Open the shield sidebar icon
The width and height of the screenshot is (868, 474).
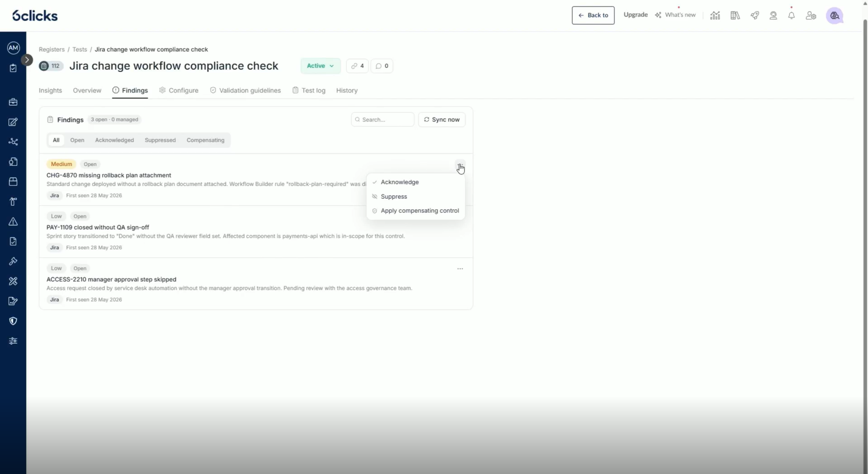pos(13,321)
